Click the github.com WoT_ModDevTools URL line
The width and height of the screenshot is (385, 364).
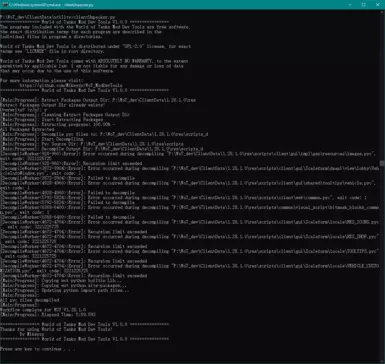[71, 85]
